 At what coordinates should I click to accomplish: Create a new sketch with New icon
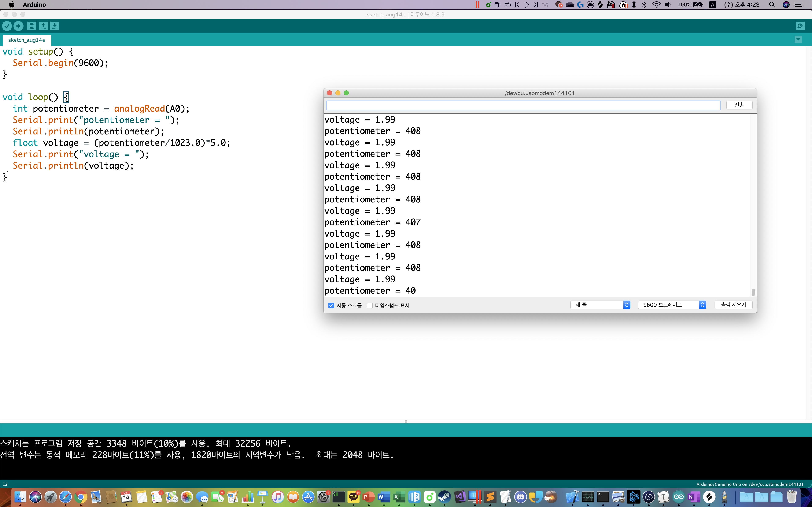coord(32,26)
